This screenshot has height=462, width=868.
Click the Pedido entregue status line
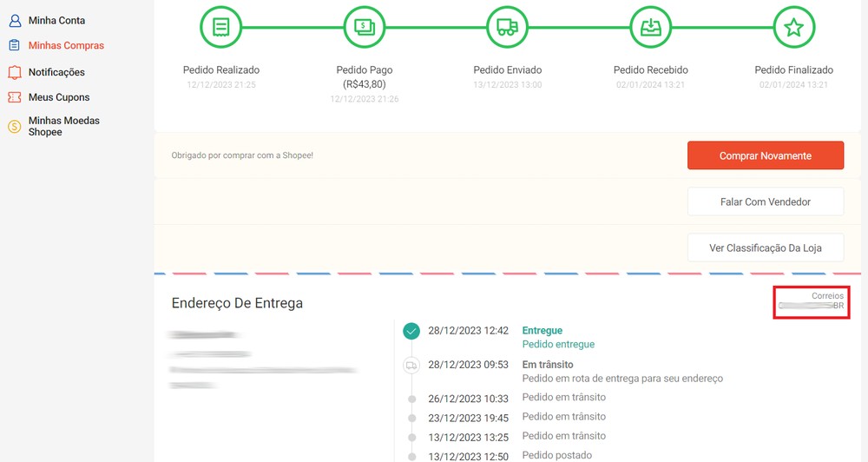pyautogui.click(x=558, y=345)
